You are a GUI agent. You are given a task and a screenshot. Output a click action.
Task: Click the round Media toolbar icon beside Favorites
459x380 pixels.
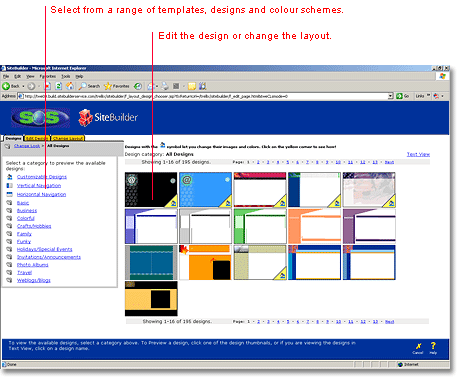click(138, 86)
